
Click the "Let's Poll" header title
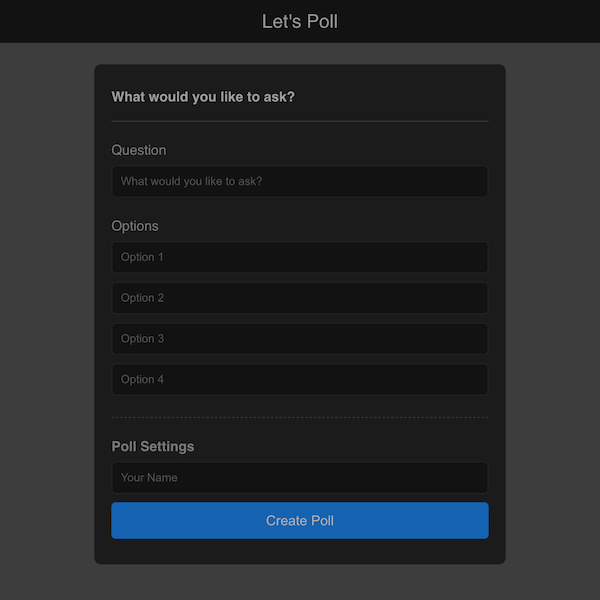300,21
